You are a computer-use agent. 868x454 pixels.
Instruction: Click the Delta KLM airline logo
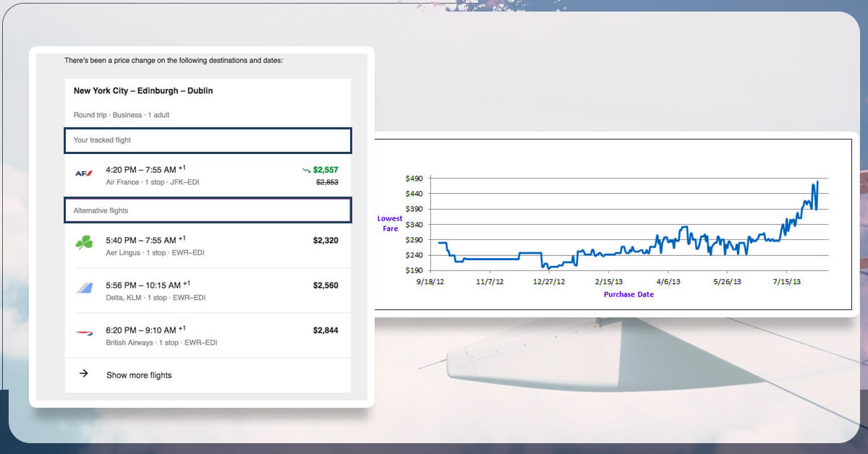click(84, 288)
